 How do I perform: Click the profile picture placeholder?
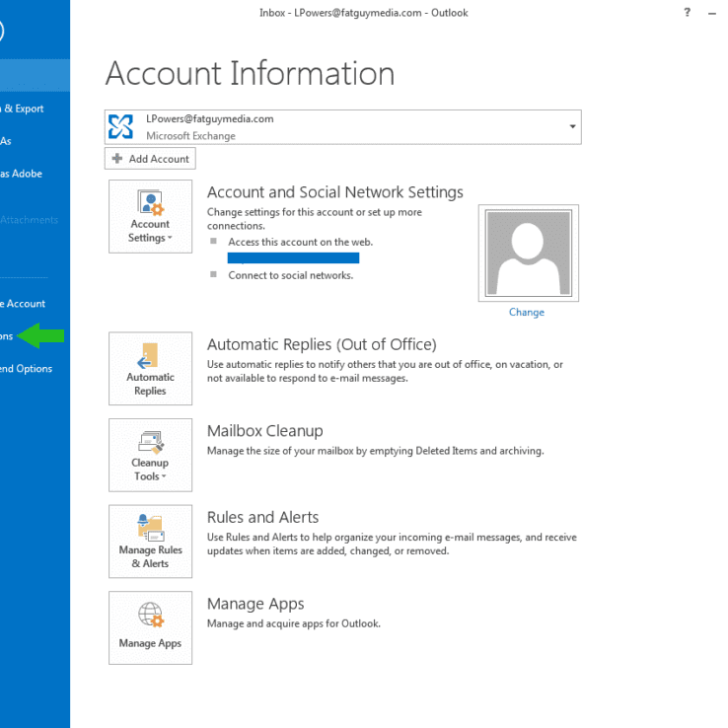[528, 253]
